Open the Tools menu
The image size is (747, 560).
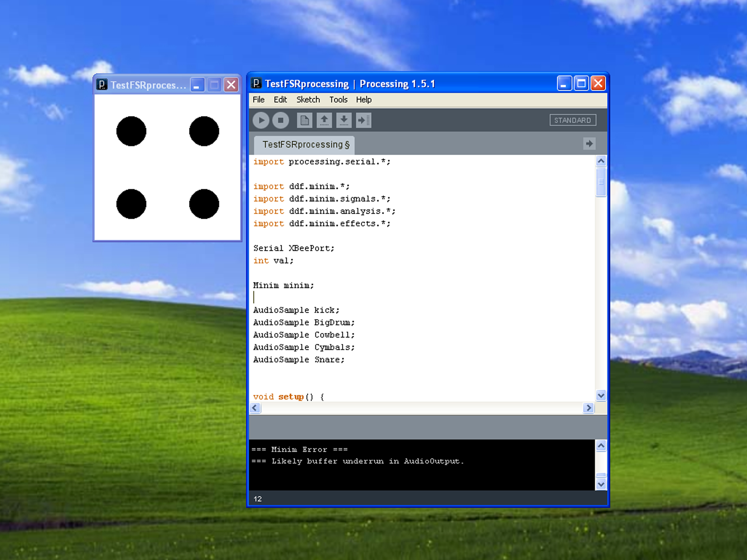point(338,100)
